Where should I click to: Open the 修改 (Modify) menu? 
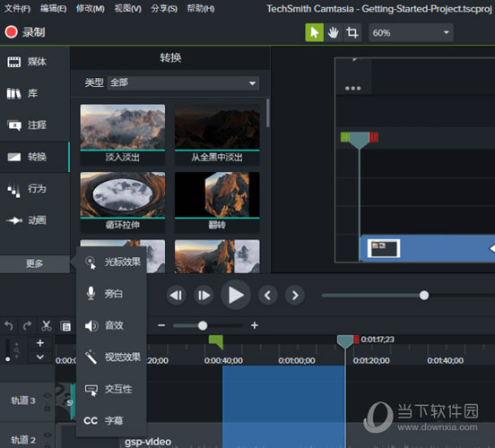click(x=91, y=9)
